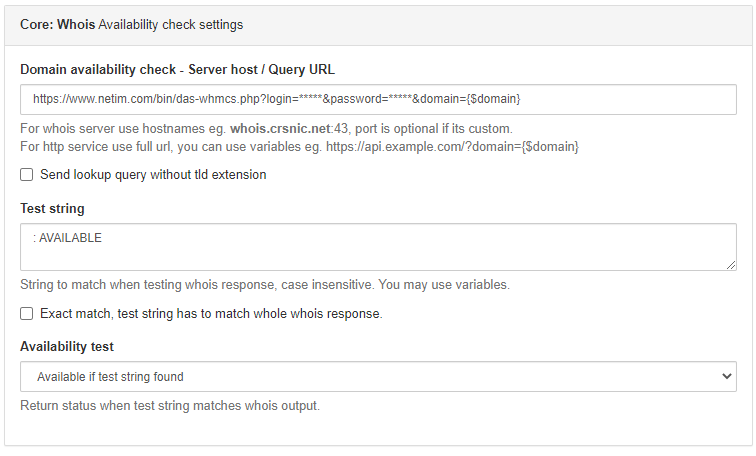Screen dimensions: 756x456
Task: Click the https://api.example.com example URL hint
Action: click(x=452, y=147)
